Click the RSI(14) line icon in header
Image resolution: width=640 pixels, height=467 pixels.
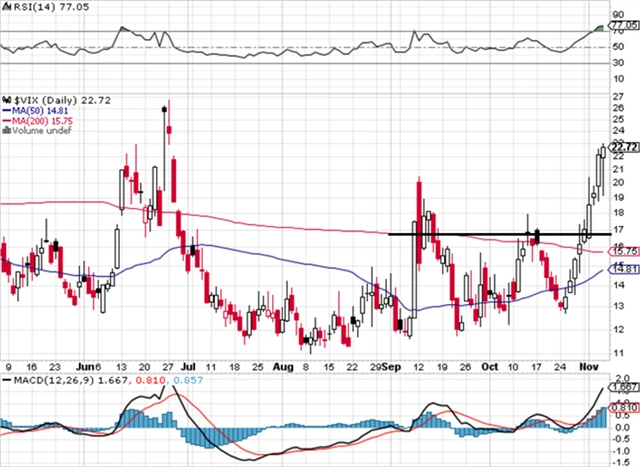click(5, 6)
